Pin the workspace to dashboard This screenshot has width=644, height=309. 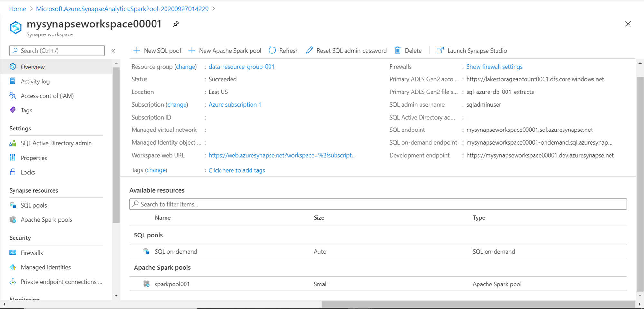pos(176,24)
